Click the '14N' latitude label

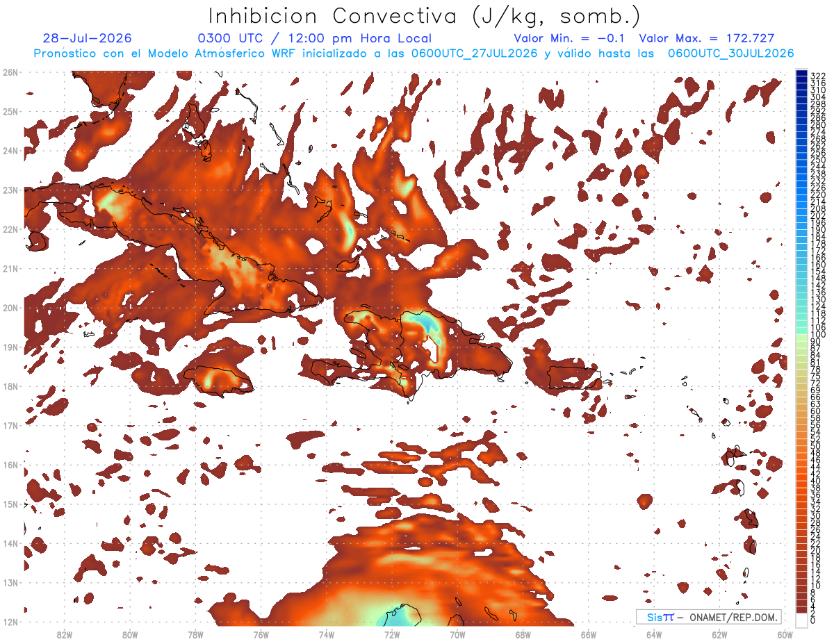[10, 543]
